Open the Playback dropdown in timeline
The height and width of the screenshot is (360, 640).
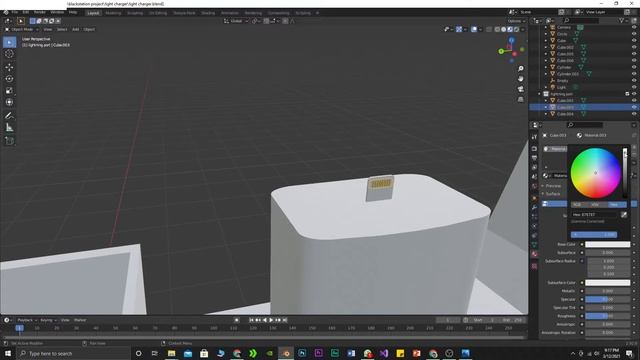click(x=27, y=320)
